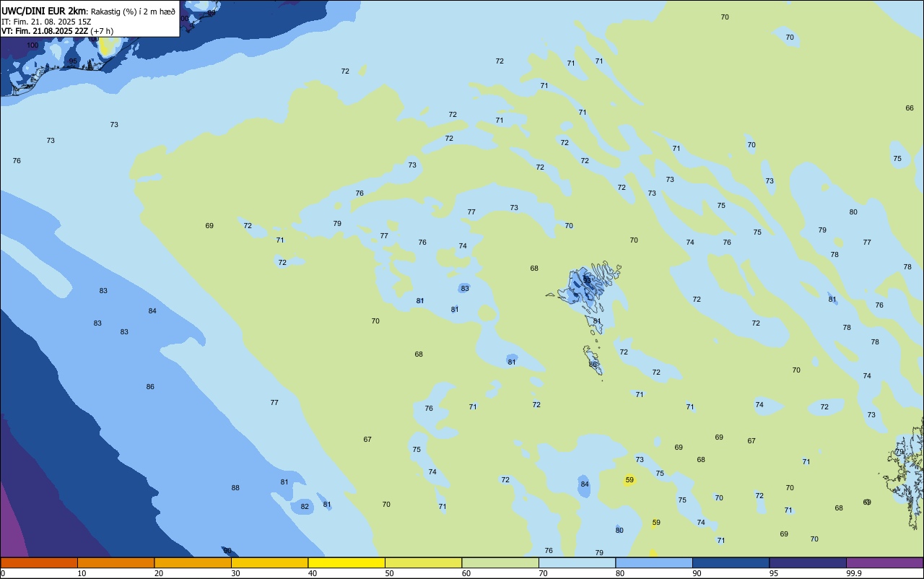Click the '66' humidity value on the map
The height and width of the screenshot is (579, 924).
tap(910, 108)
